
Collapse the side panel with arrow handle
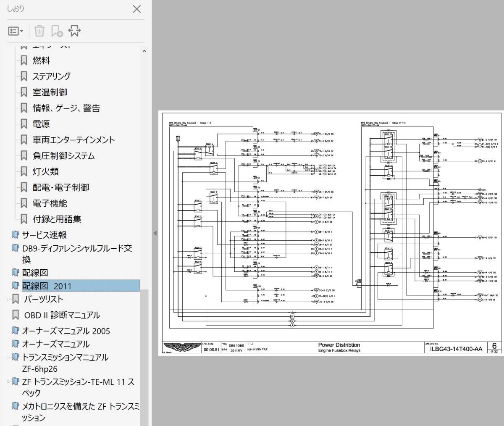tap(155, 233)
